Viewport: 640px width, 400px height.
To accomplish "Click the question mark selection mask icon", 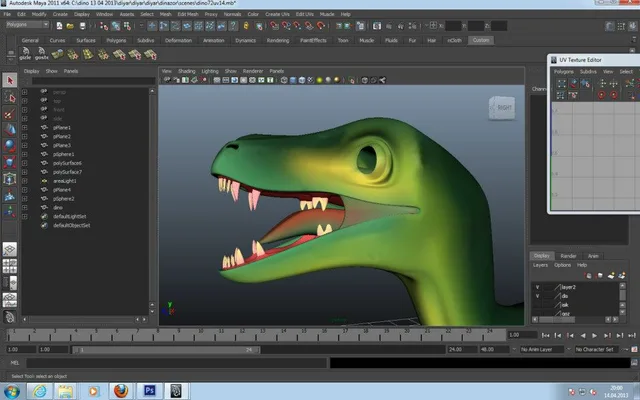I will click(233, 26).
